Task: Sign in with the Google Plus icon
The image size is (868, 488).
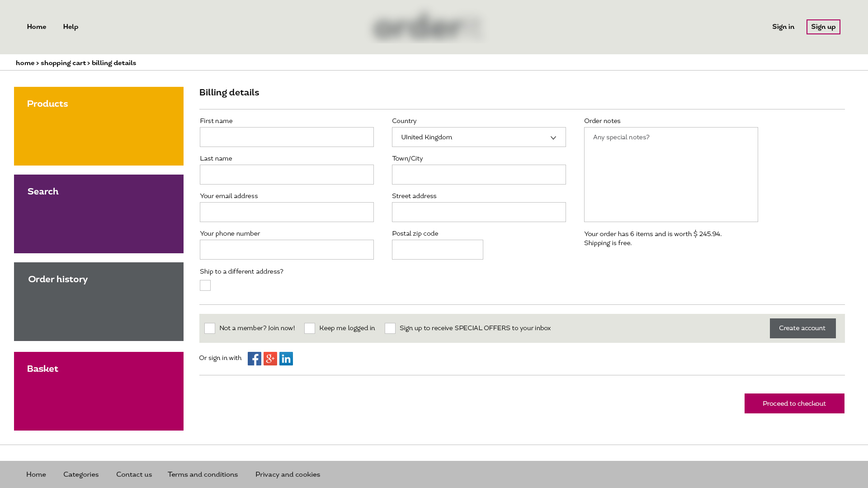Action: point(270,359)
